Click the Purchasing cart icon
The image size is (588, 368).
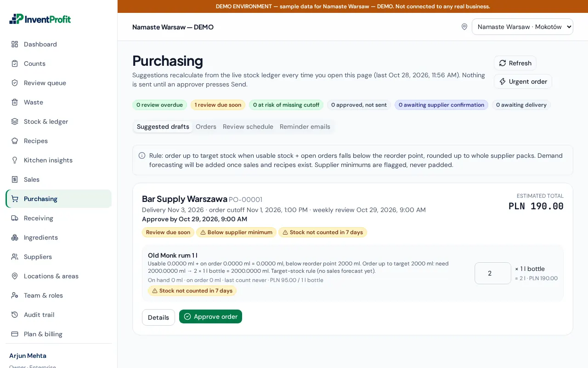tap(15, 199)
